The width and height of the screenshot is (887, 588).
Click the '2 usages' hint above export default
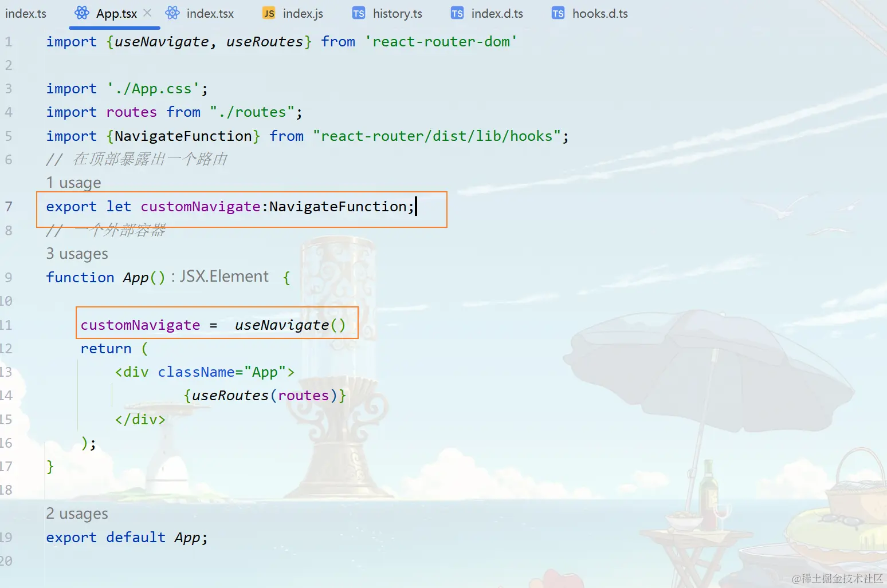pos(77,513)
